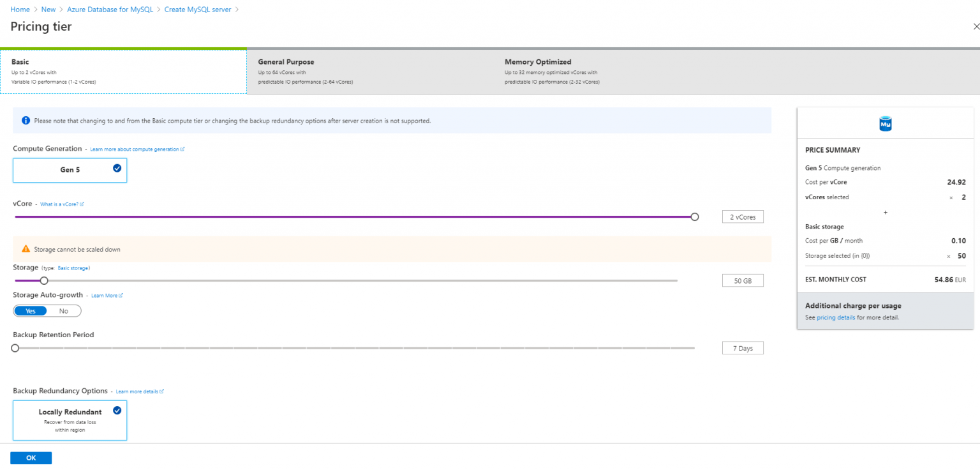The width and height of the screenshot is (980, 470).
Task: Click the checkmark on Locally Redundant tile
Action: tap(115, 410)
